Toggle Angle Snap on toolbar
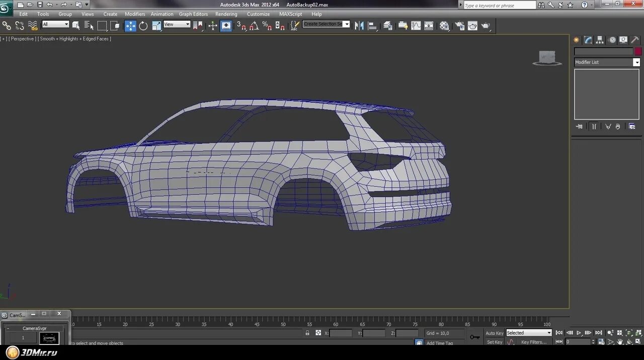 [x=254, y=26]
